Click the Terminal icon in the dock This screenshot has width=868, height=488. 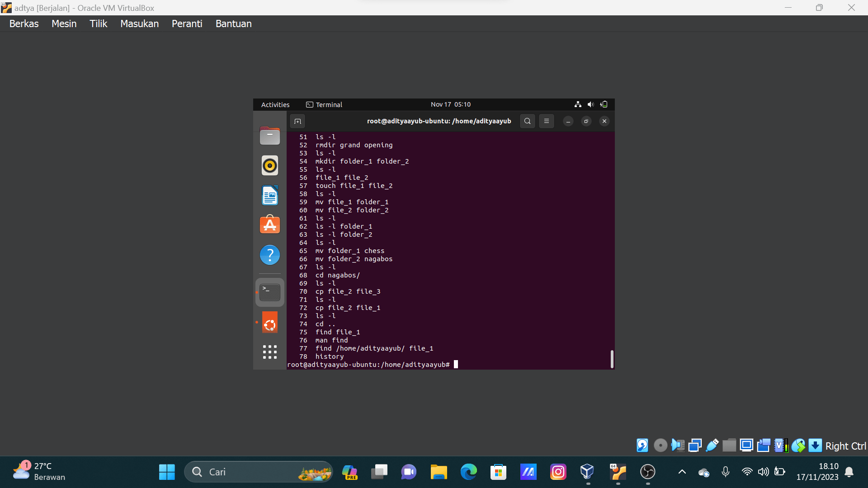[x=270, y=292]
